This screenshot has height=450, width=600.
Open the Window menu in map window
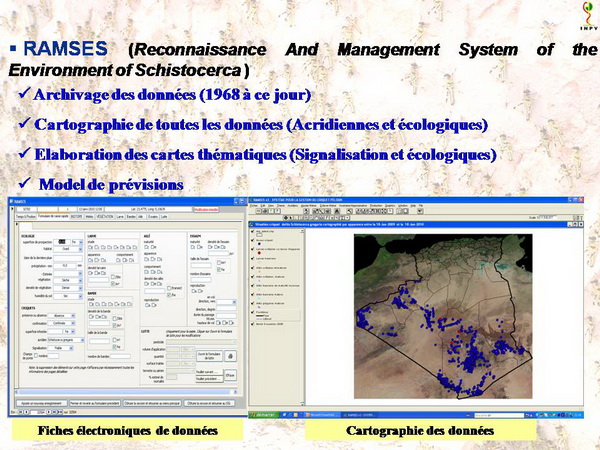coord(403,206)
